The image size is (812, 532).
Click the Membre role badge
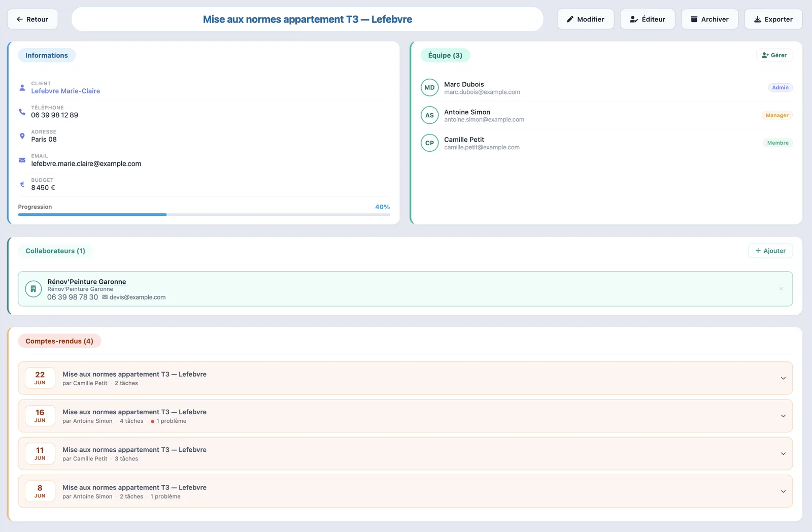778,143
